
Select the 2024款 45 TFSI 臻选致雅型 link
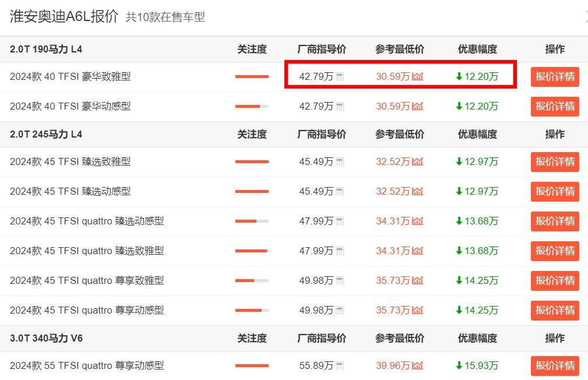tap(70, 161)
